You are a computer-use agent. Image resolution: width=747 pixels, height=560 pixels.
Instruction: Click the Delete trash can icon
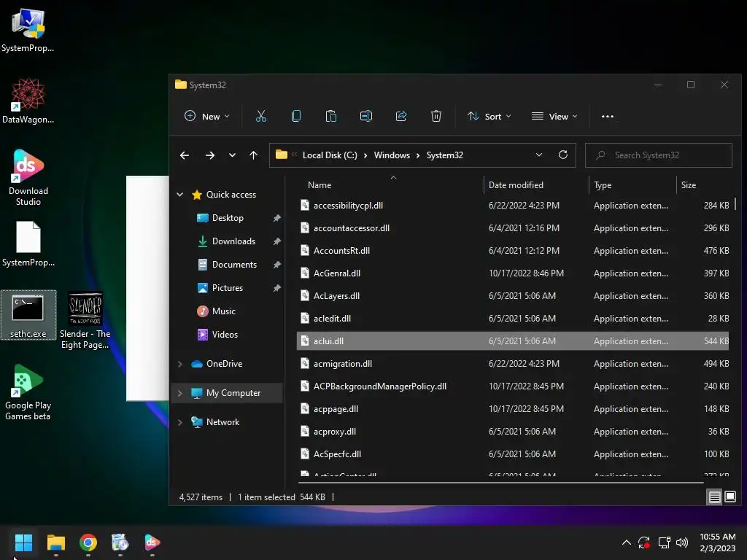(436, 116)
